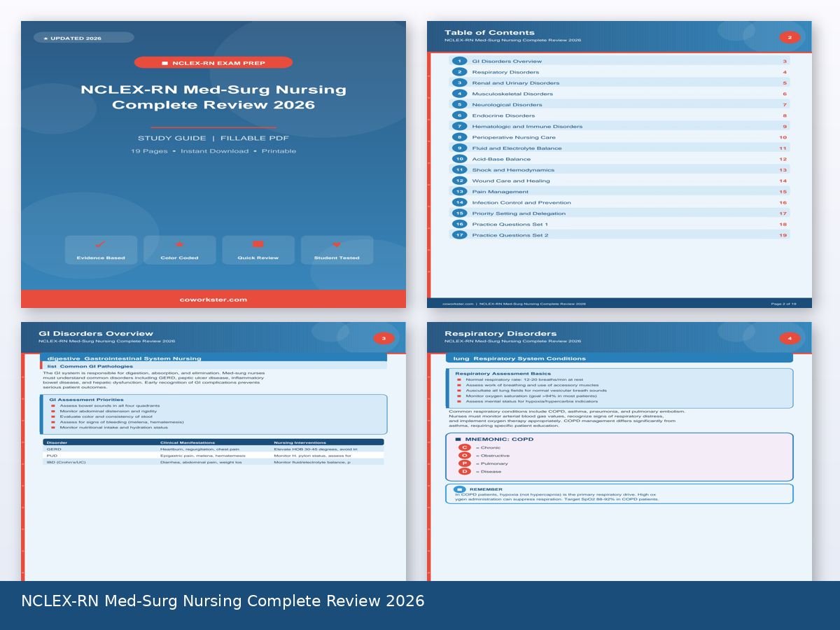Click the blue REMEMBER note icon
840x630 pixels.
point(459,489)
